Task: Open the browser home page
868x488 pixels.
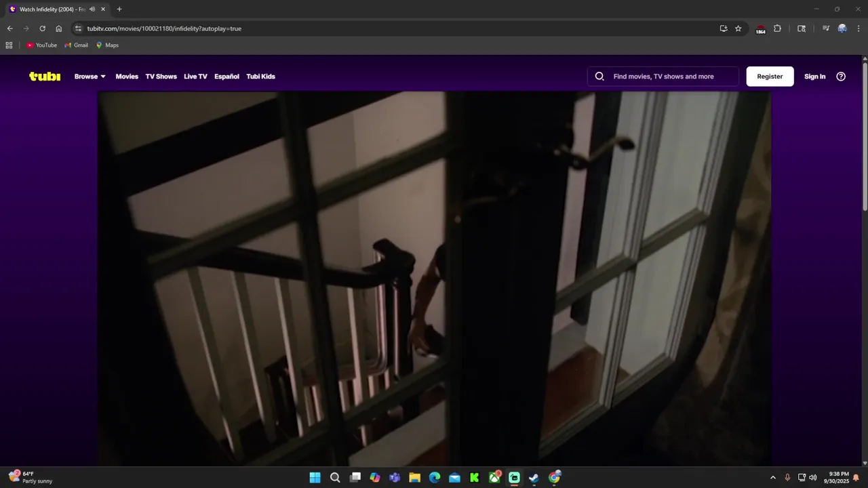Action: coord(59,28)
